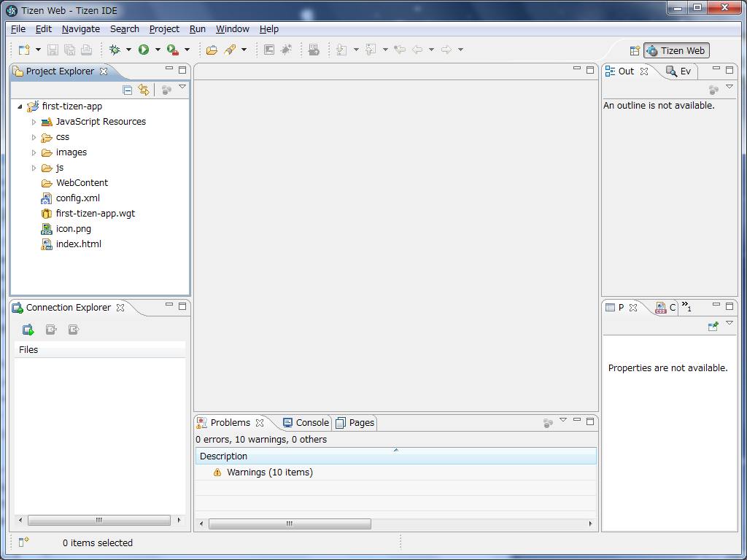
Task: Click the Forward navigation arrow
Action: pos(446,50)
